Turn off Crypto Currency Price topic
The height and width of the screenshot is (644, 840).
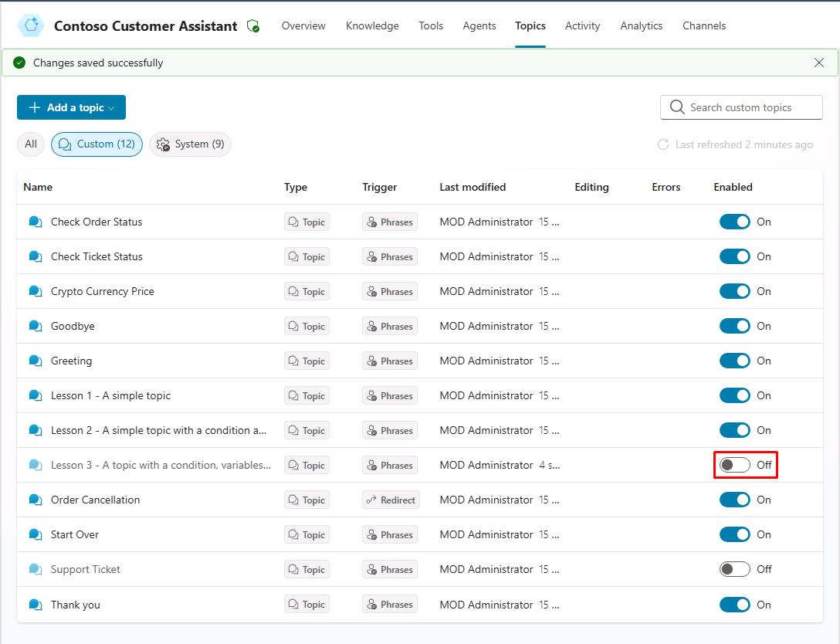point(734,291)
